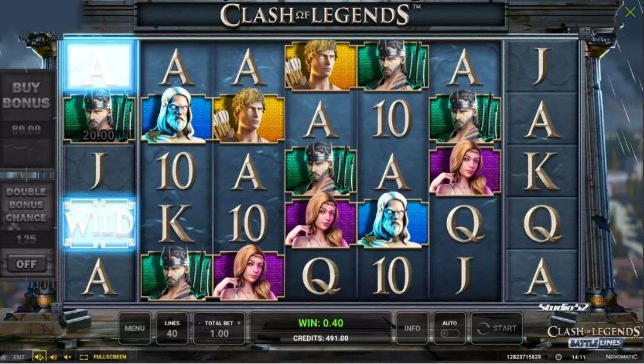This screenshot has height=364, width=644.
Task: Click the glowing WILD symbol
Action: (x=100, y=224)
